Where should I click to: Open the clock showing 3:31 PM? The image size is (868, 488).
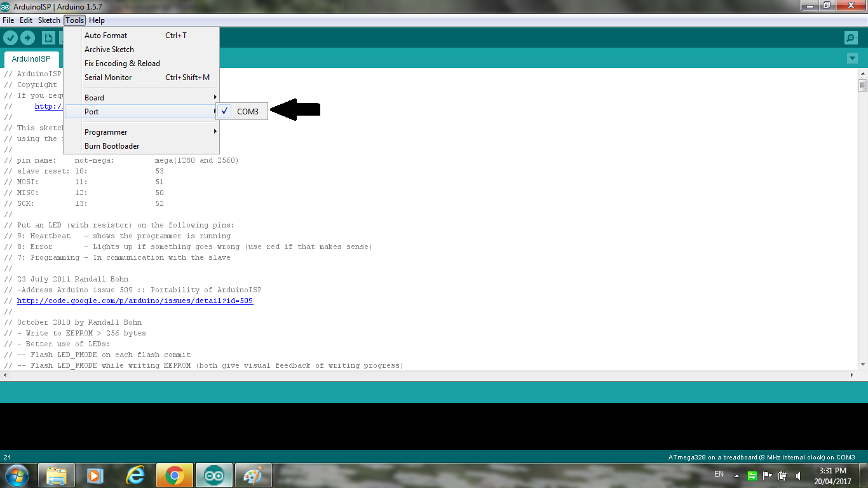tap(832, 475)
